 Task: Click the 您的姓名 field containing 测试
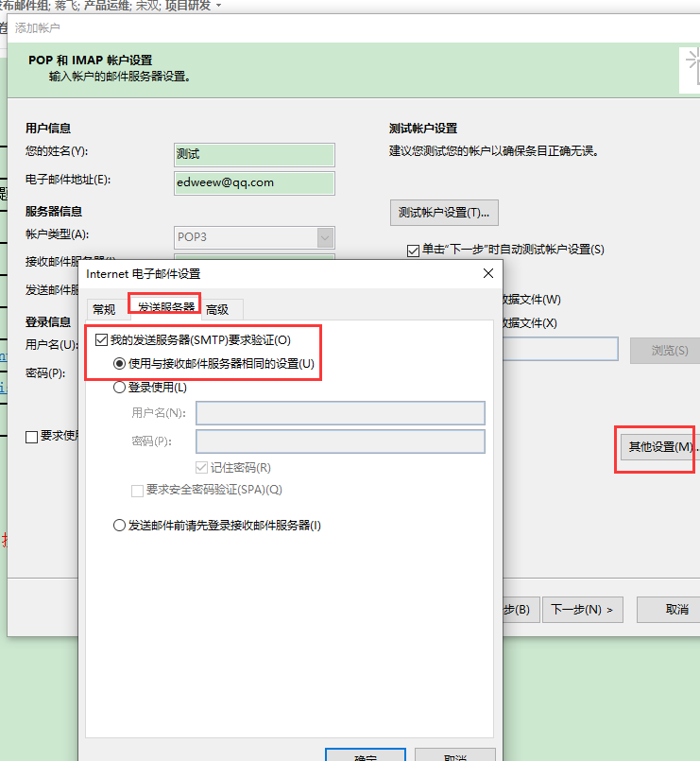coord(254,155)
